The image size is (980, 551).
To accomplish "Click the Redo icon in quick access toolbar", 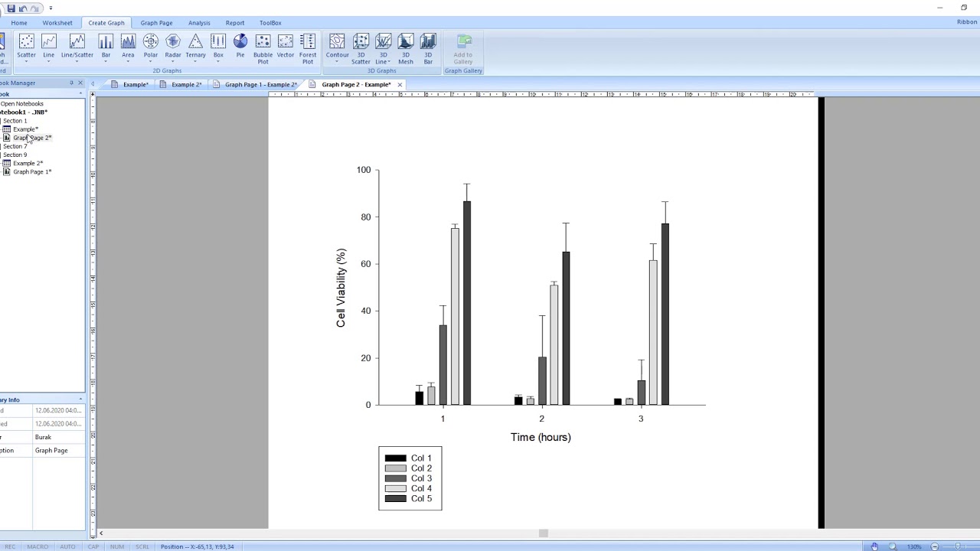I will (35, 8).
